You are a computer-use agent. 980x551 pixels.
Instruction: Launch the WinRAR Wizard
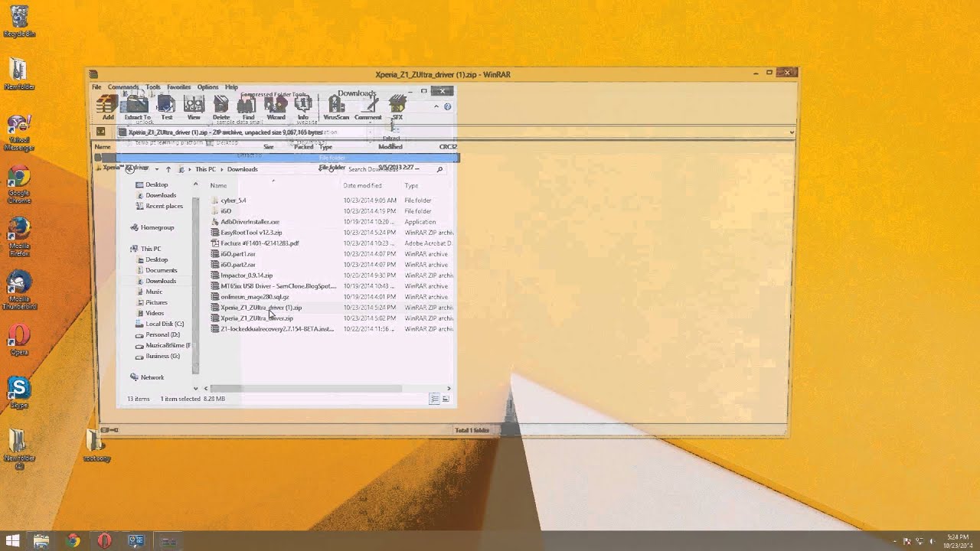click(276, 107)
